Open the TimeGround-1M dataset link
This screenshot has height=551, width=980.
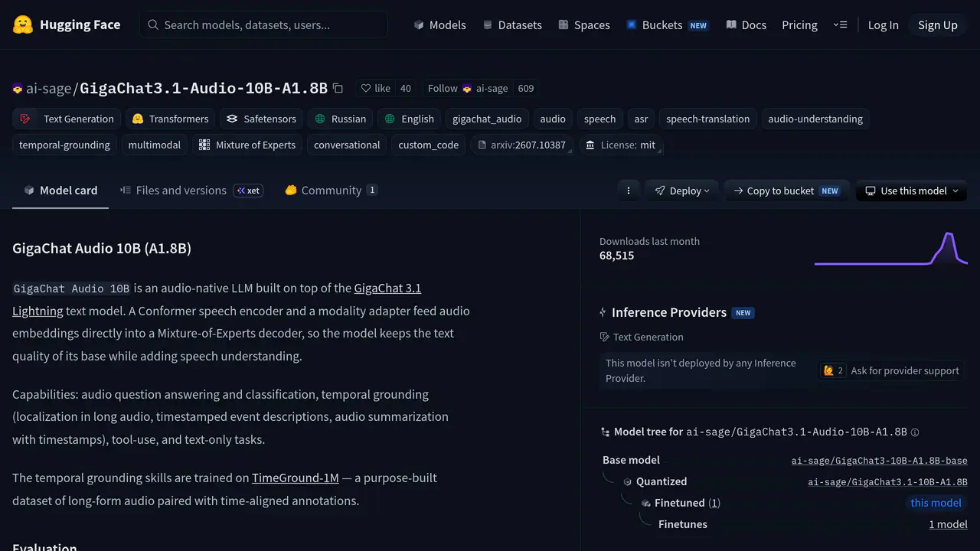[x=296, y=478]
